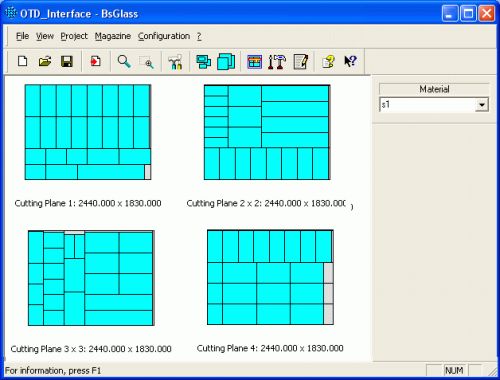Open the File menu
This screenshot has height=380, width=500.
click(22, 36)
